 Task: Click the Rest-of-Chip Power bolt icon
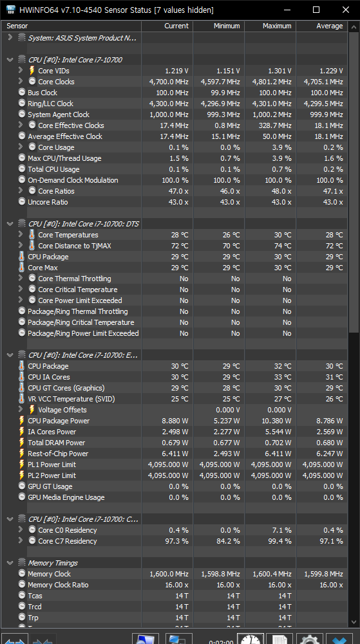[x=22, y=454]
